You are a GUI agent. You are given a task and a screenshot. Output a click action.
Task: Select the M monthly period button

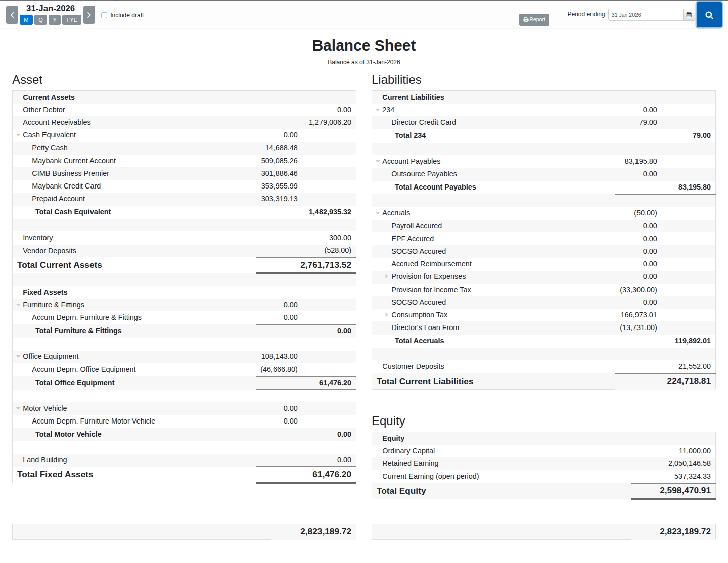point(26,20)
